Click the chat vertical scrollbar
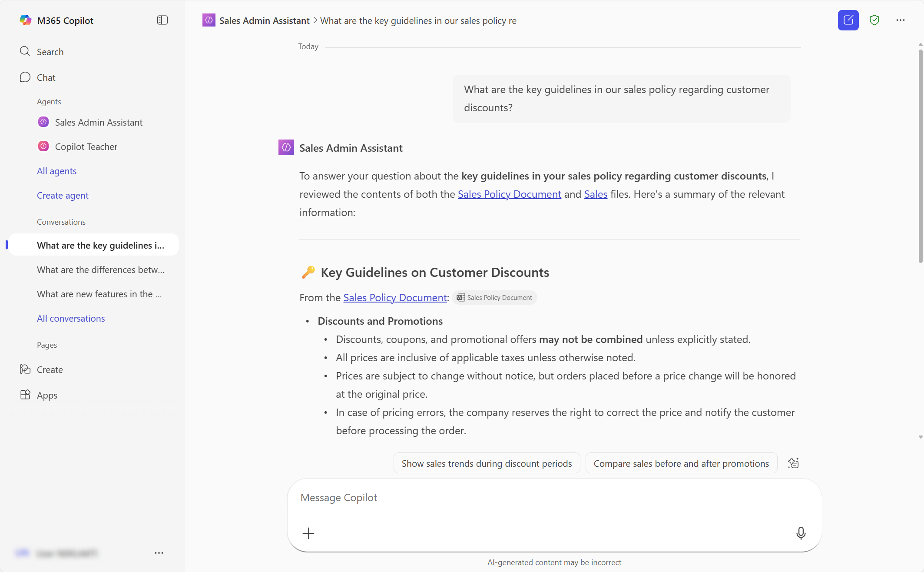Viewport: 924px width, 572px height. click(x=920, y=156)
